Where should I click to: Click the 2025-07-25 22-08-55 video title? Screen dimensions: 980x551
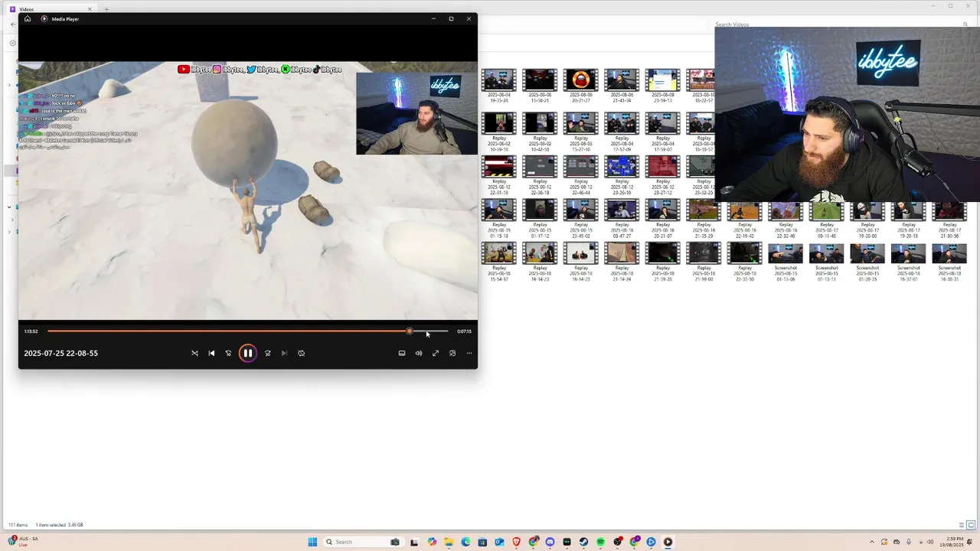coord(60,353)
